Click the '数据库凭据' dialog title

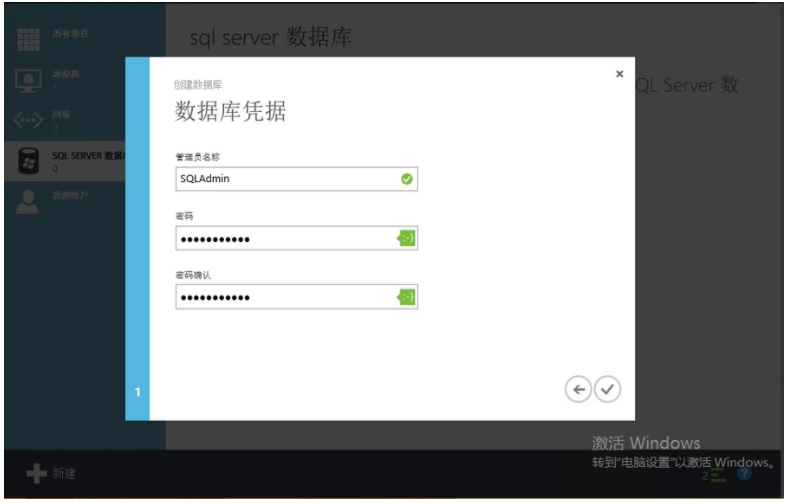coord(230,111)
